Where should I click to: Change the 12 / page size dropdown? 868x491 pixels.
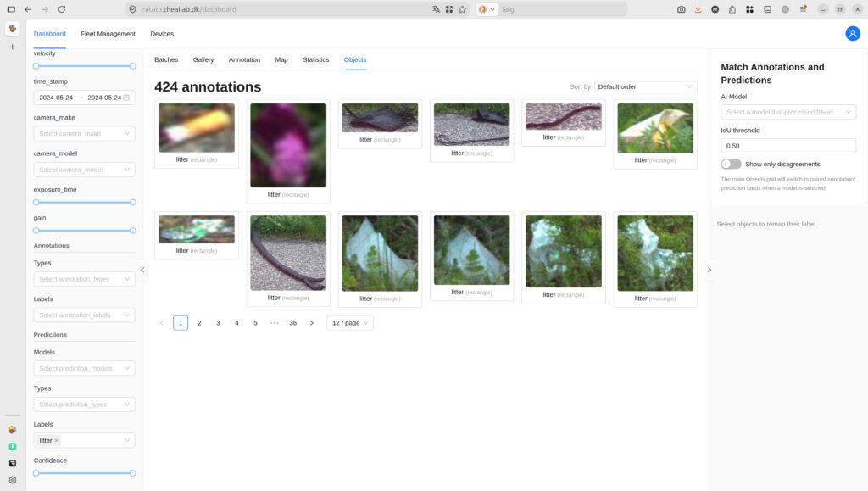click(x=350, y=323)
